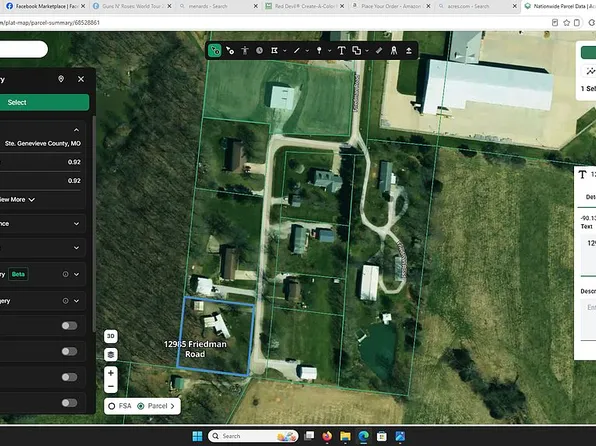Click the info icon beside Beta badge
Viewport: 596px width, 446px height.
(x=65, y=274)
